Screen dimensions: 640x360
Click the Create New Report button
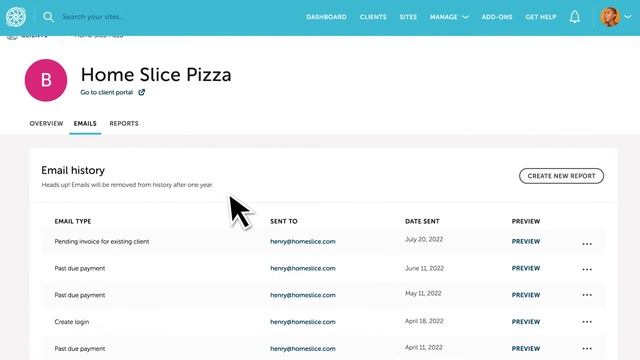point(561,176)
